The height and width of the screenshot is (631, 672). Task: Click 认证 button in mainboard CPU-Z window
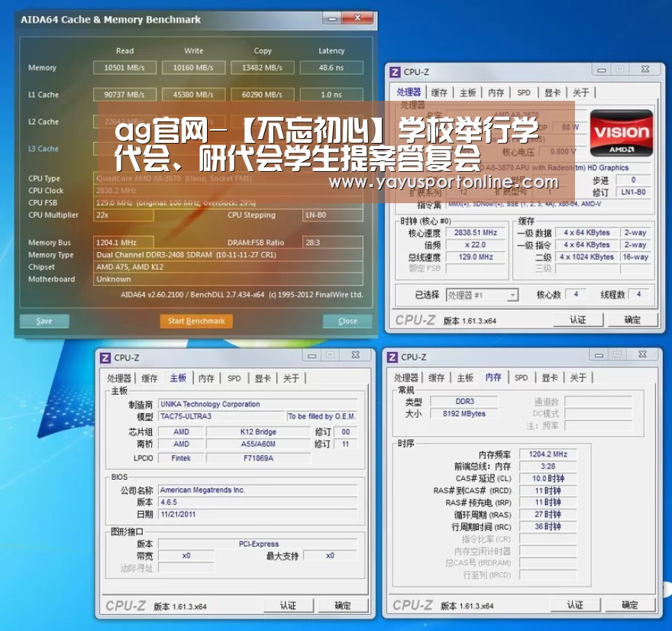pos(288,605)
